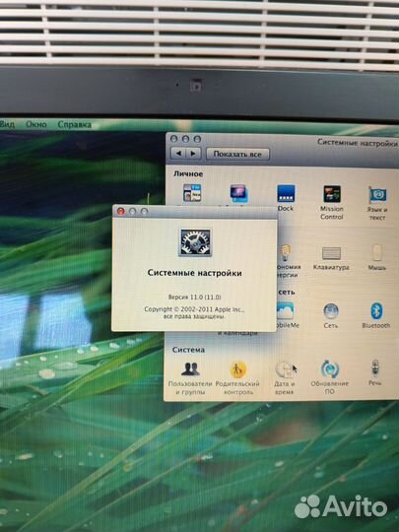Open the MobileMe cloud icon

pos(285,311)
